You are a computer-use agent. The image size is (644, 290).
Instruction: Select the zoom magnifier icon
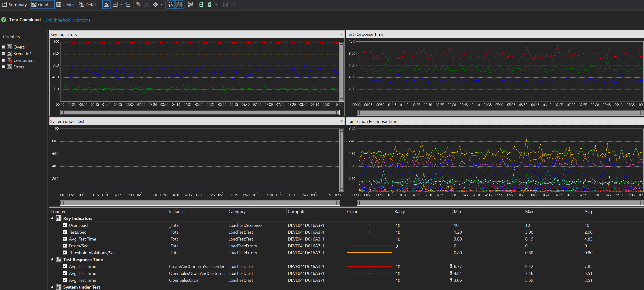(x=171, y=4)
